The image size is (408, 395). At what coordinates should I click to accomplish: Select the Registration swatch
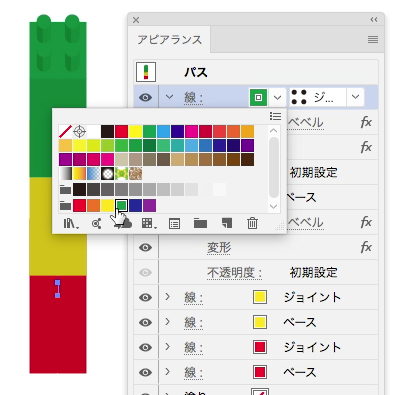(79, 131)
